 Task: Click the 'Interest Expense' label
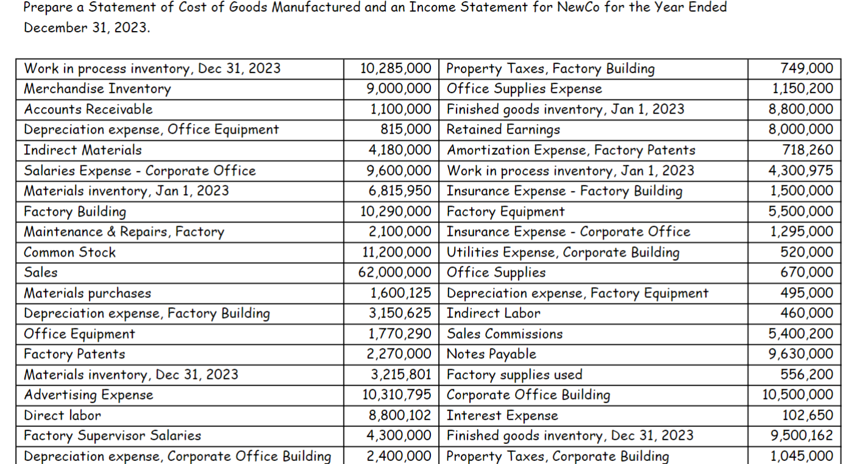coord(502,415)
